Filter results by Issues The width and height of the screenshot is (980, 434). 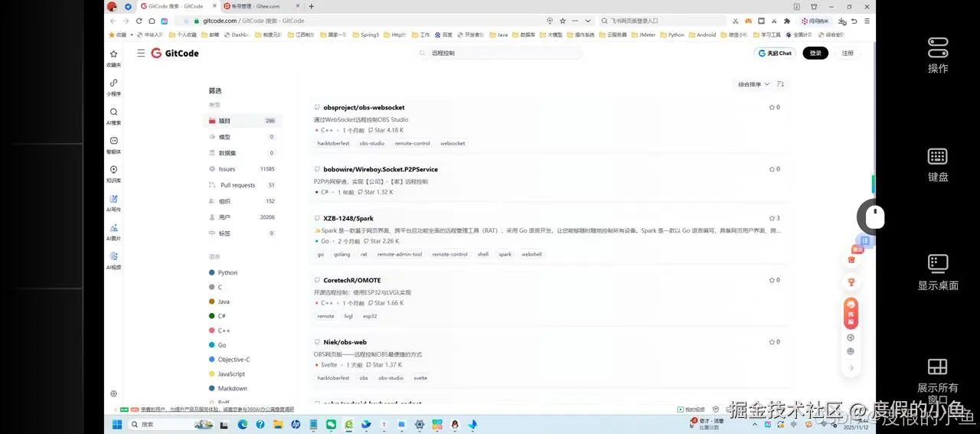[242, 169]
